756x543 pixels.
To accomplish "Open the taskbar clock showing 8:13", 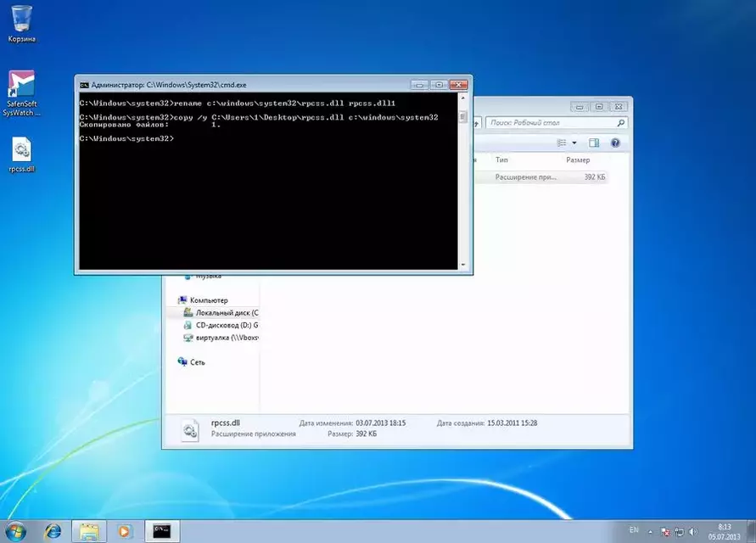I will pyautogui.click(x=724, y=531).
